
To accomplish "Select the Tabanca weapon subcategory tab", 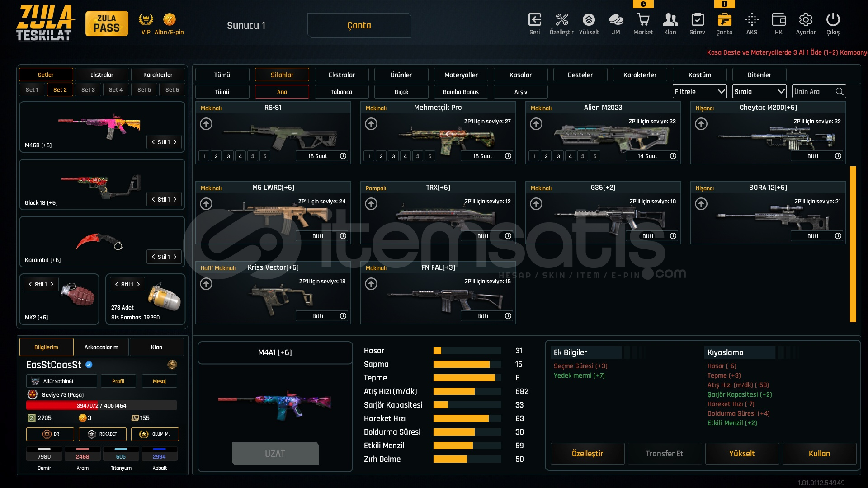I will pyautogui.click(x=341, y=92).
